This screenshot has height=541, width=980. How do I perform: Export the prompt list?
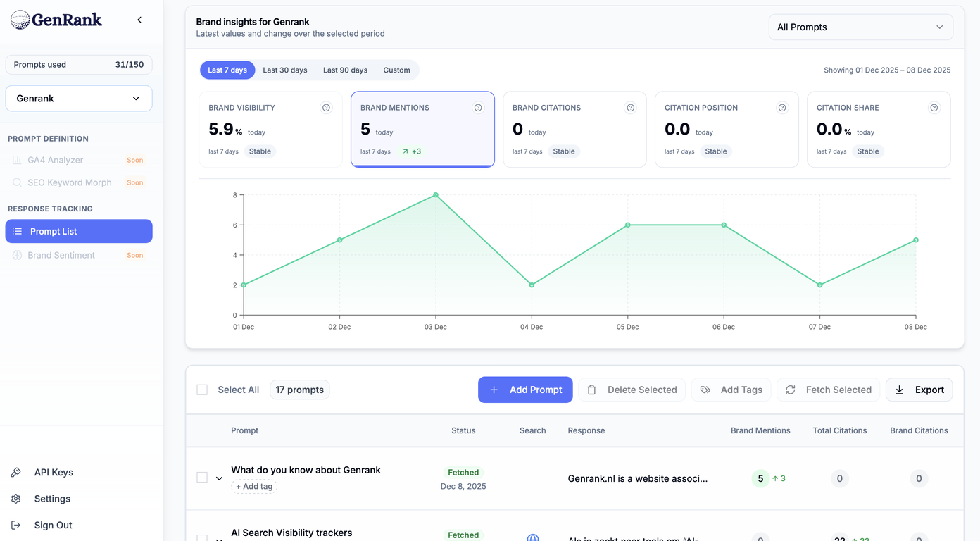pos(919,390)
